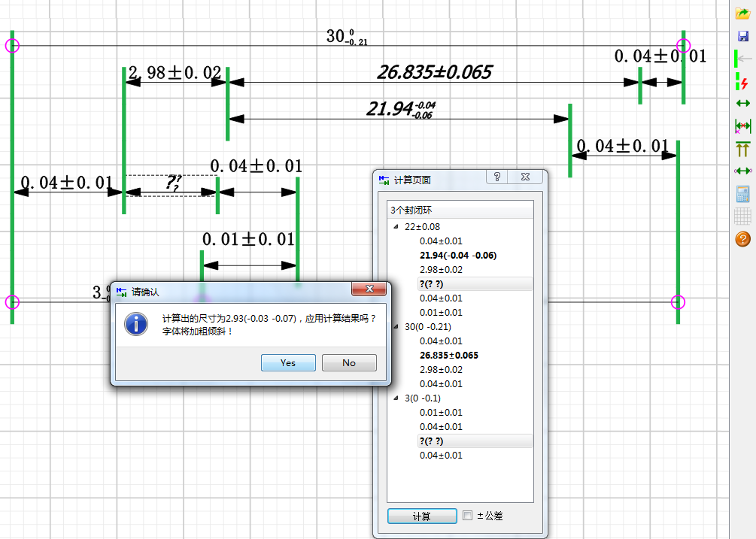The image size is (756, 539).
Task: Click the info icon in 请确认 dialog
Action: point(136,324)
